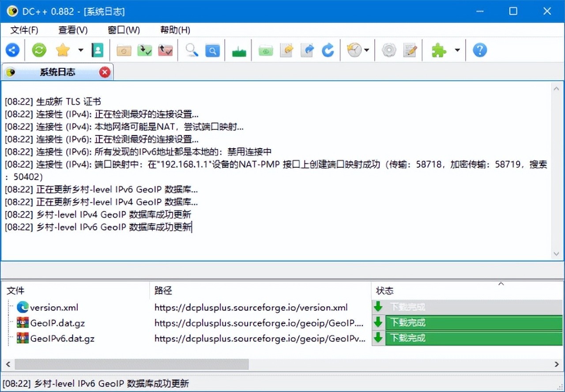The height and width of the screenshot is (392, 565).
Task: Click green download arrow in GeoIP.dat.gz row
Action: tap(378, 322)
